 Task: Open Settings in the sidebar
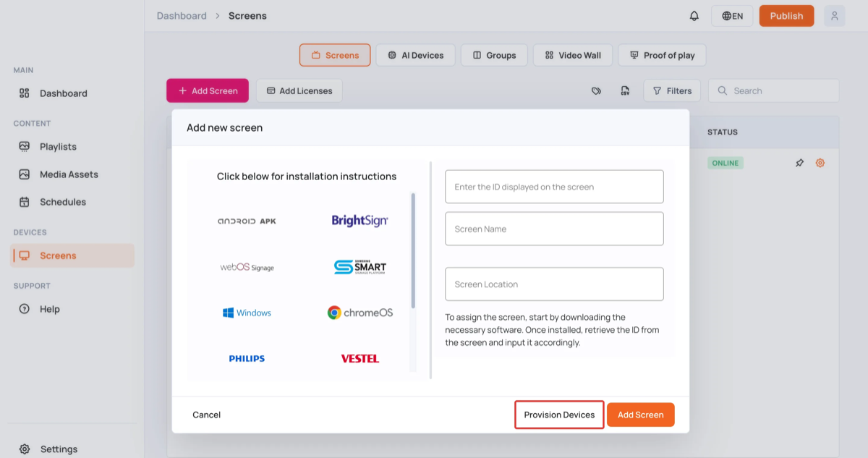pyautogui.click(x=72, y=449)
